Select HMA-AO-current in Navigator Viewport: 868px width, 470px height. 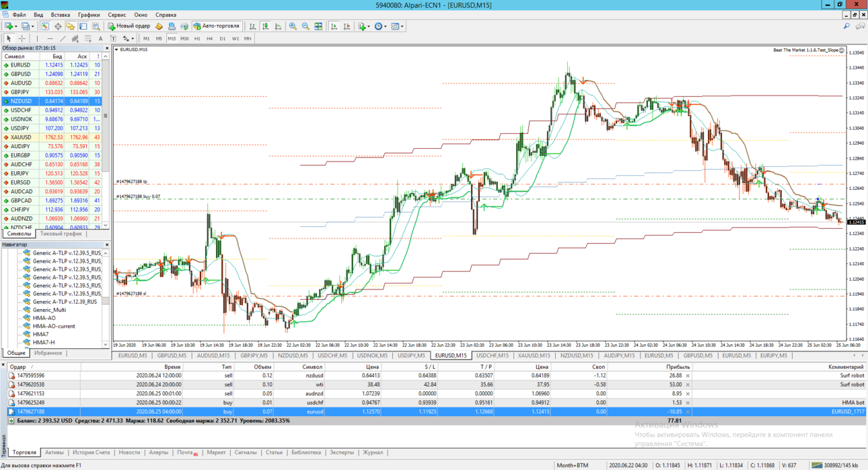(x=54, y=326)
